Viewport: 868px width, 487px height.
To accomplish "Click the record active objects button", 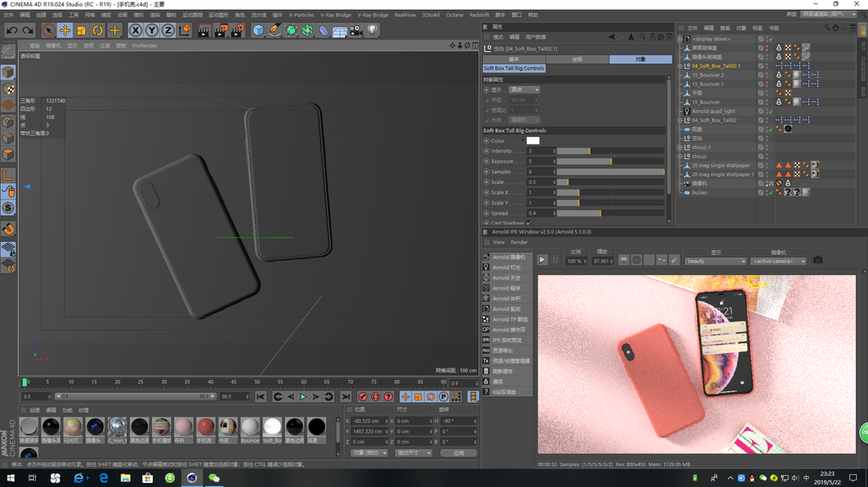I will point(363,397).
